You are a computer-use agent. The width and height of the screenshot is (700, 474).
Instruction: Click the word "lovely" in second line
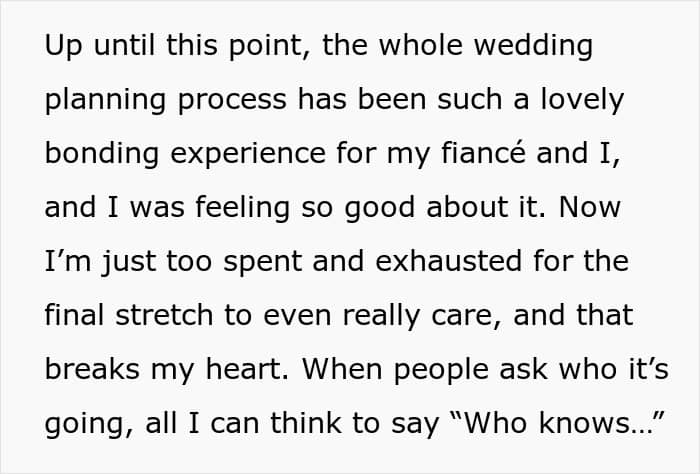point(582,100)
